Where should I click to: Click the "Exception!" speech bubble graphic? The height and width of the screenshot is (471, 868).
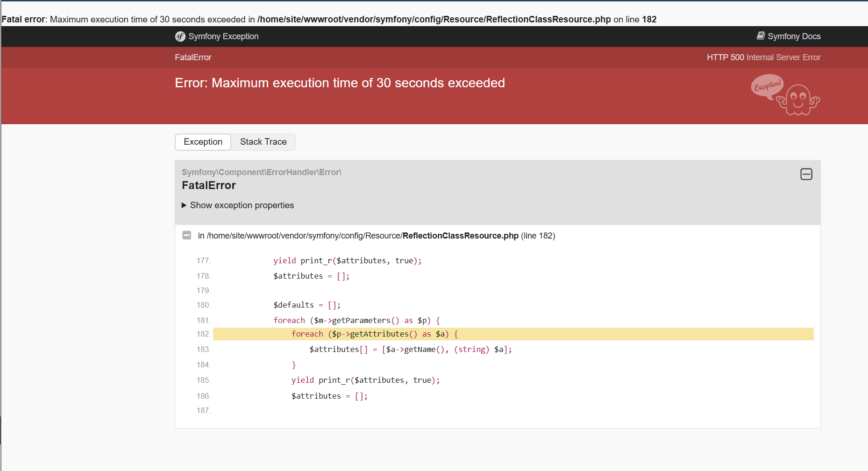[767, 86]
